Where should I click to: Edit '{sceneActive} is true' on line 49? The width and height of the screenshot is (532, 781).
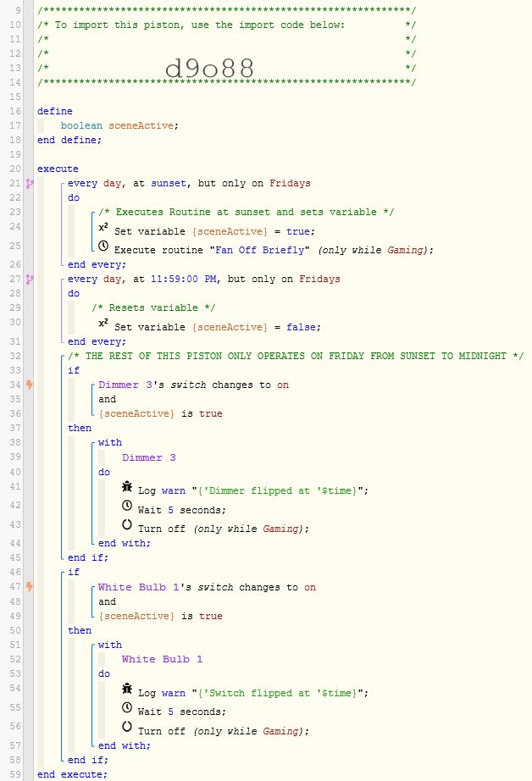(x=160, y=616)
